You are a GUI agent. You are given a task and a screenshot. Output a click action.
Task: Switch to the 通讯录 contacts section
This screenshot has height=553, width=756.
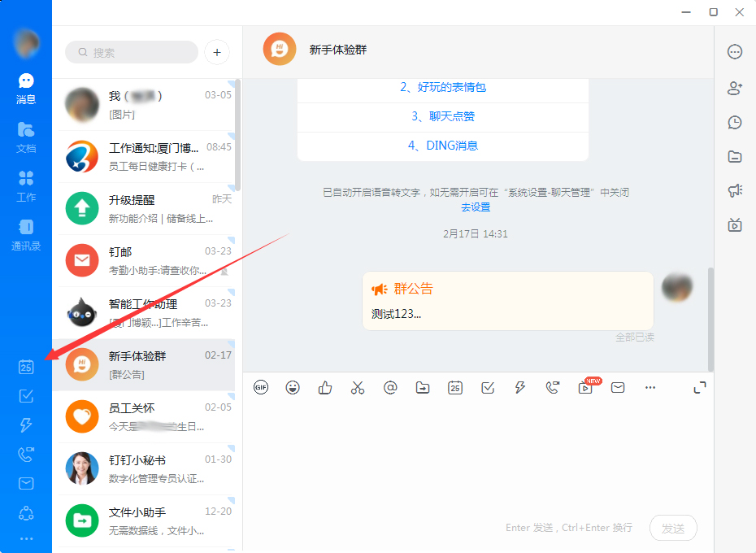(25, 231)
